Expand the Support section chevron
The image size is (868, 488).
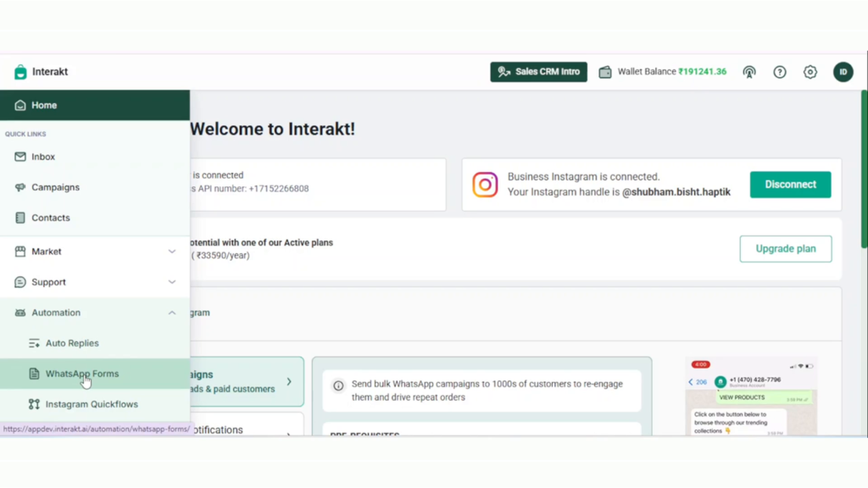click(x=172, y=282)
